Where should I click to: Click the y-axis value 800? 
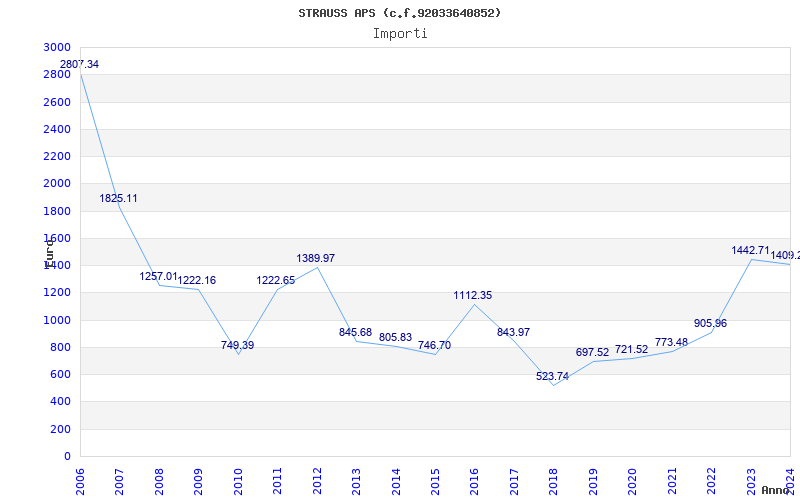pos(60,347)
